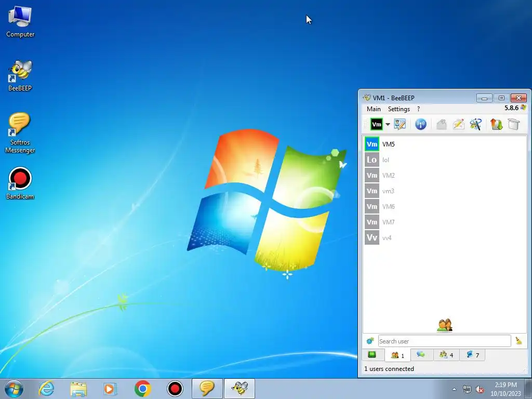
Task: Open the Main menu
Action: point(374,109)
